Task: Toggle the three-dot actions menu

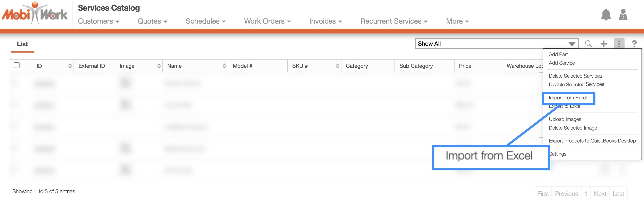Action: pyautogui.click(x=619, y=44)
